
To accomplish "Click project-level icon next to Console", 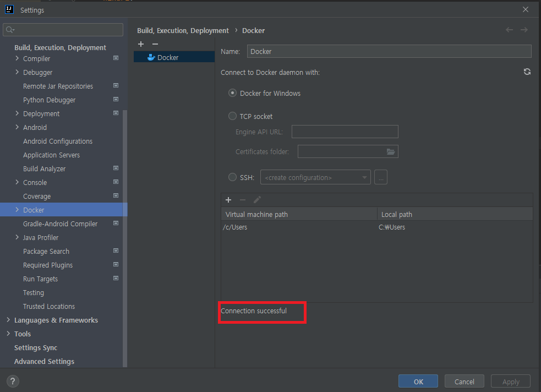I will 116,182.
